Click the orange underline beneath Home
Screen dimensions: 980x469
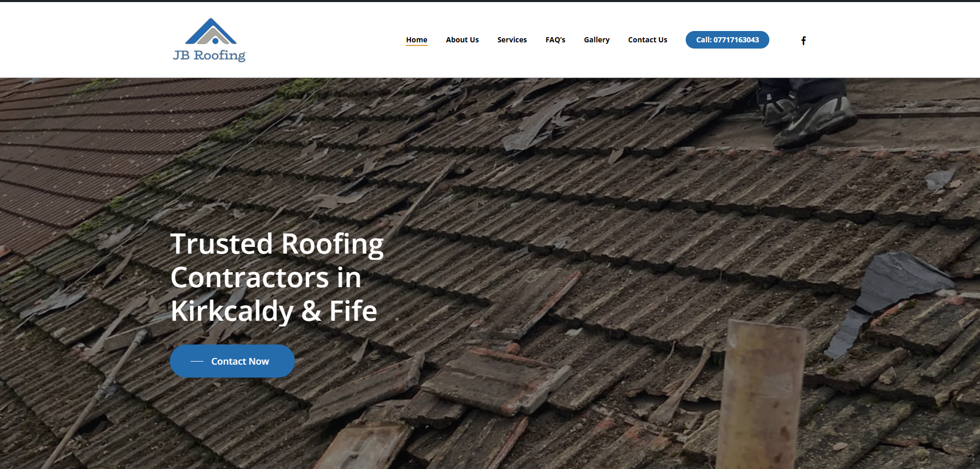[x=416, y=45]
